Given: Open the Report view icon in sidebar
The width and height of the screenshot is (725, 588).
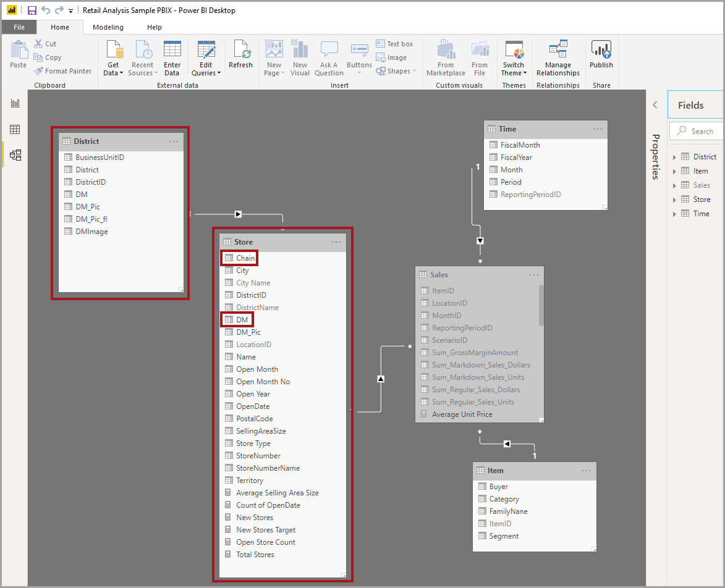Looking at the screenshot, I should pyautogui.click(x=15, y=103).
